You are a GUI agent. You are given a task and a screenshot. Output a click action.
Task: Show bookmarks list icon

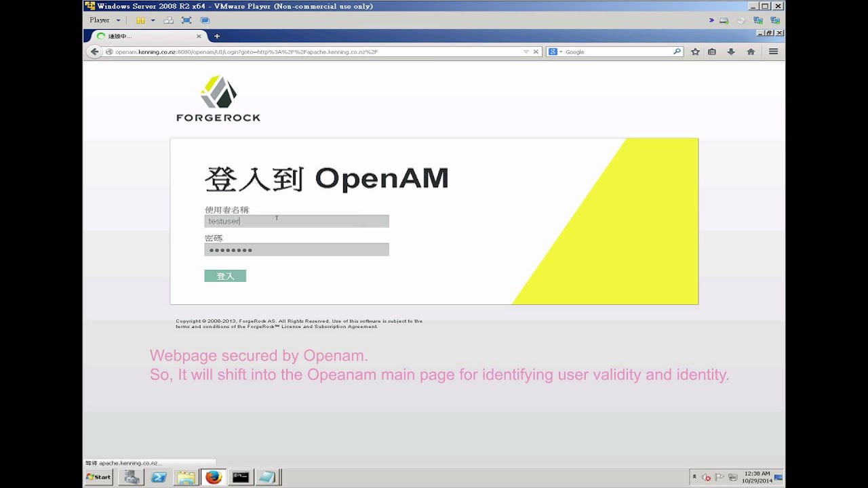tap(712, 52)
